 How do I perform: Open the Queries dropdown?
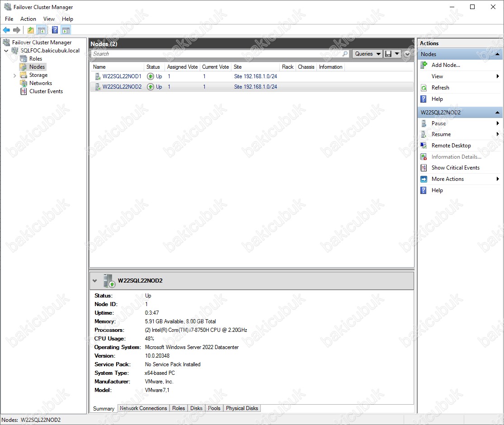(367, 54)
